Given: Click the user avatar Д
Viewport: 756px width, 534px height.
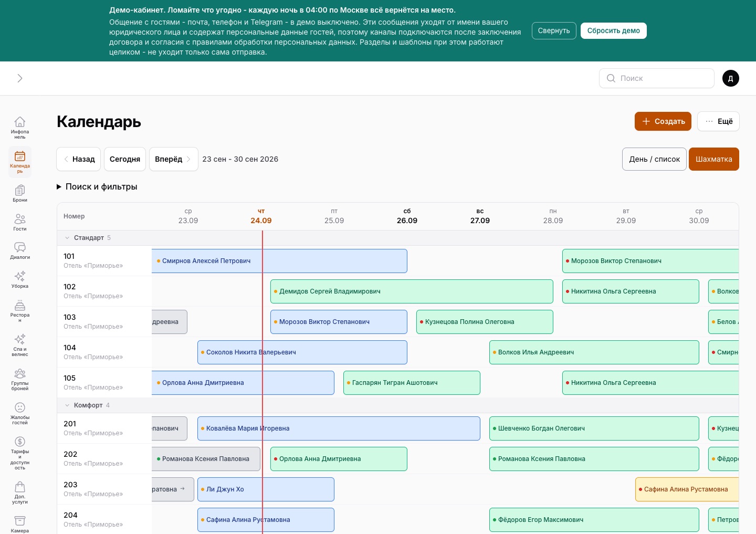Looking at the screenshot, I should pos(731,78).
